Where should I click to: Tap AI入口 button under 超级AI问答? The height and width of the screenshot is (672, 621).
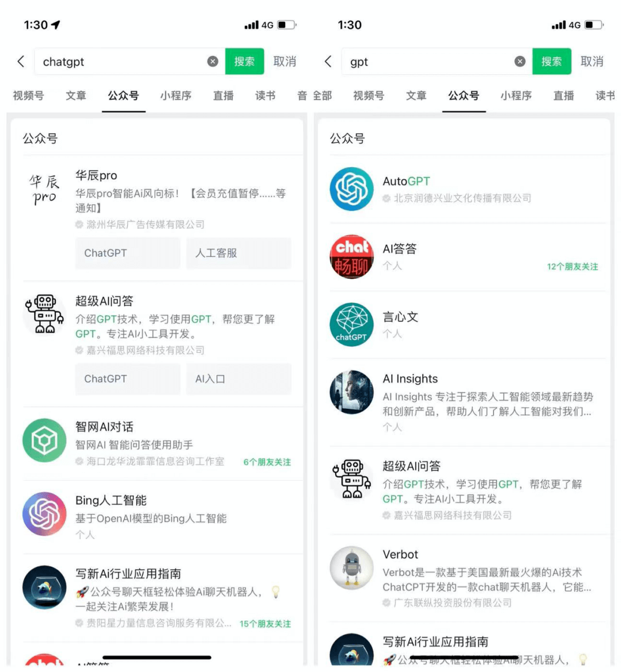(239, 379)
